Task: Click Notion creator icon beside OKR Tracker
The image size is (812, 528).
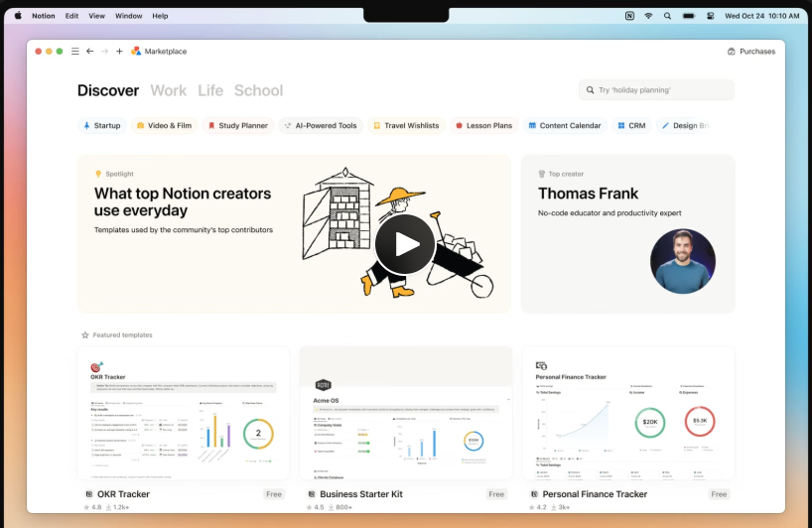Action: click(x=89, y=494)
